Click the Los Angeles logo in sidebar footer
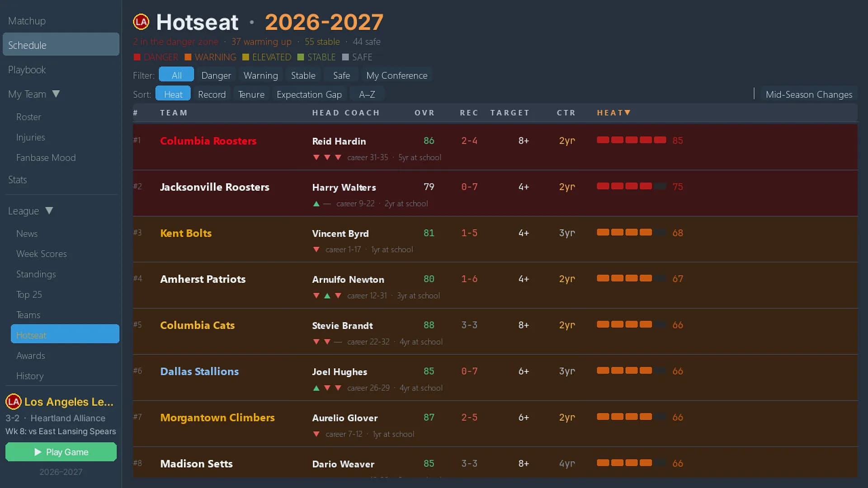This screenshot has height=488, width=868. (x=13, y=401)
